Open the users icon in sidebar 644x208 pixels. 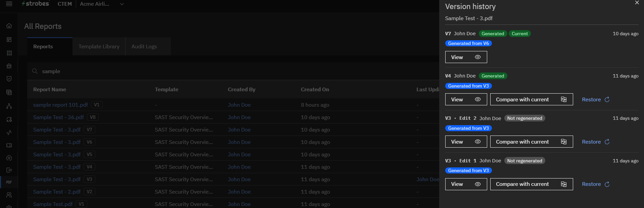click(x=9, y=195)
